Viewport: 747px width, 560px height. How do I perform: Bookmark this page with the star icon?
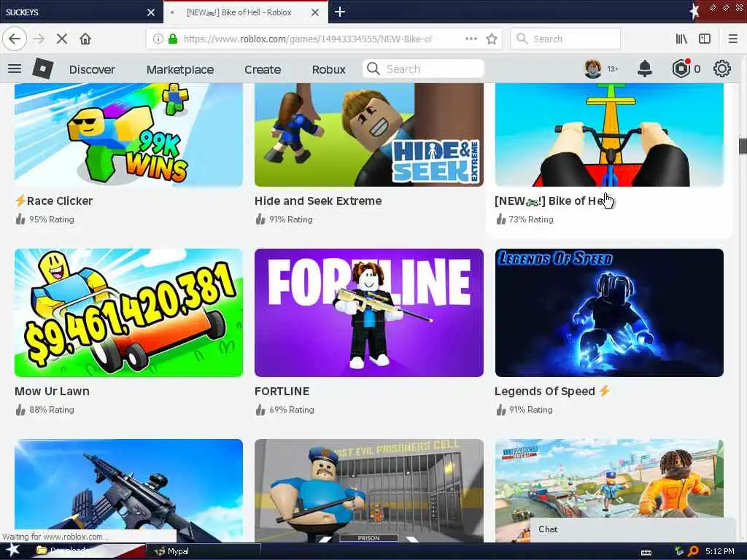click(492, 39)
